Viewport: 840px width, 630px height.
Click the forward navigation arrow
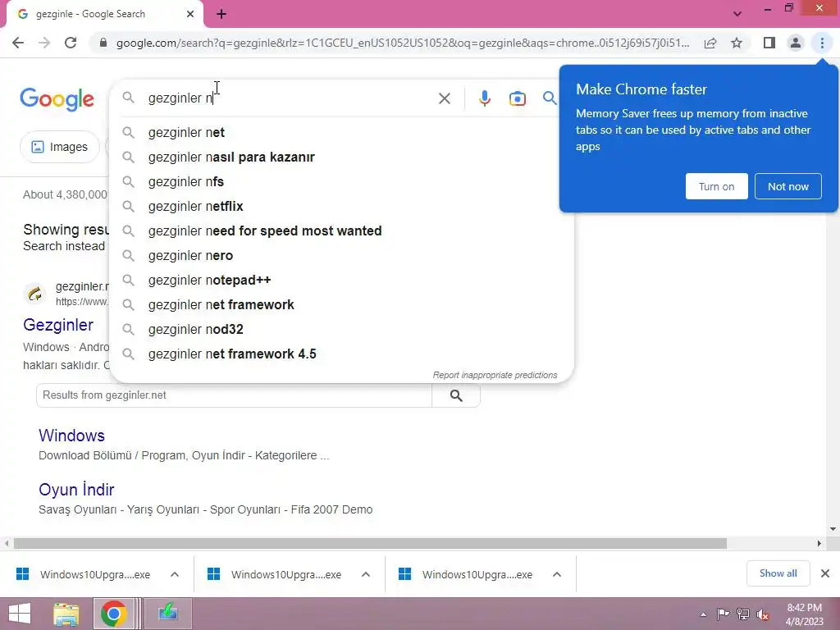tap(44, 43)
